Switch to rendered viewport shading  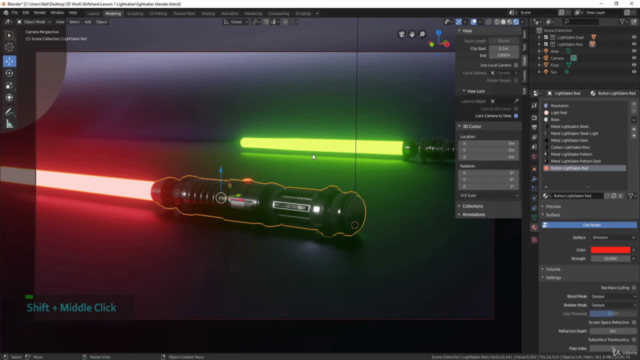(516, 22)
